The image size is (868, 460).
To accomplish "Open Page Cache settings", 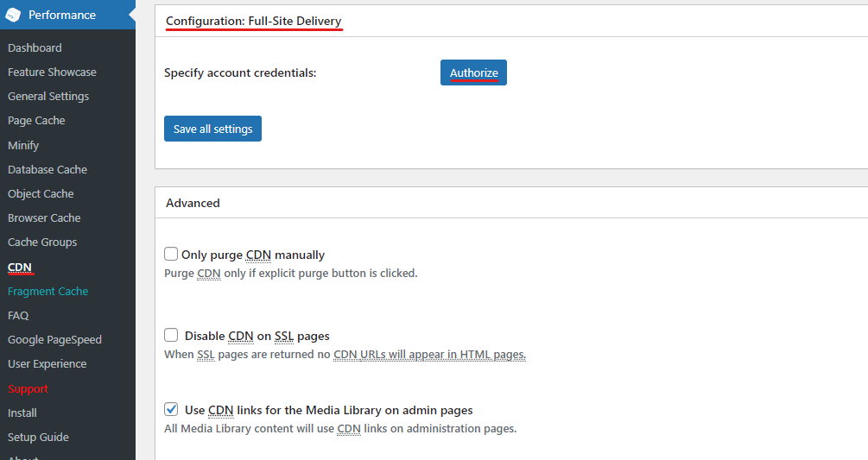I will coord(36,121).
